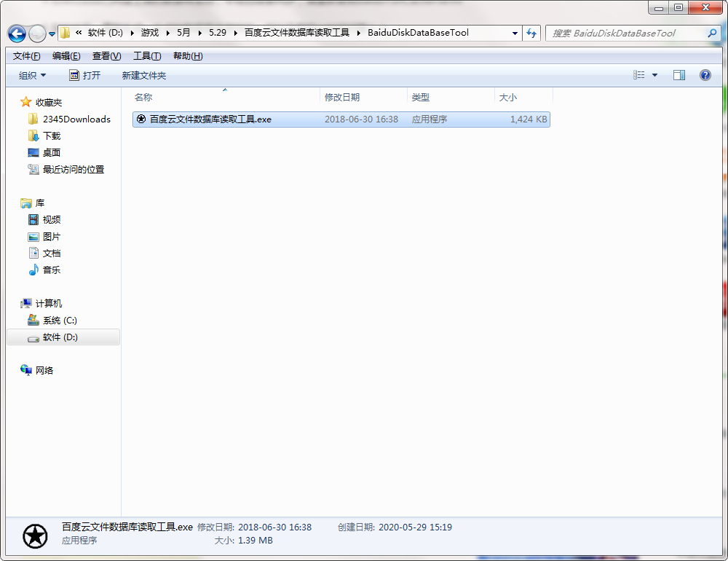Click 5.29 breadcrumb in the address bar
728x561 pixels.
(217, 33)
